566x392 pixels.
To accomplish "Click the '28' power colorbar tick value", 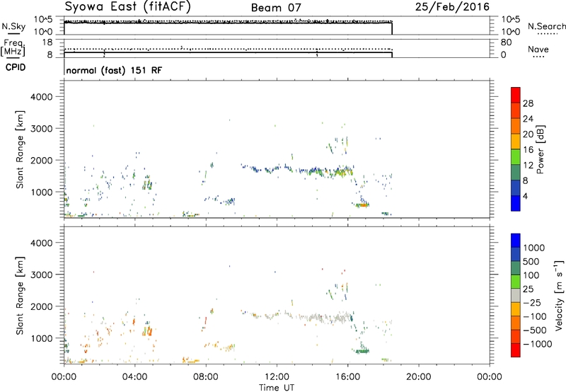I will 528,103.
